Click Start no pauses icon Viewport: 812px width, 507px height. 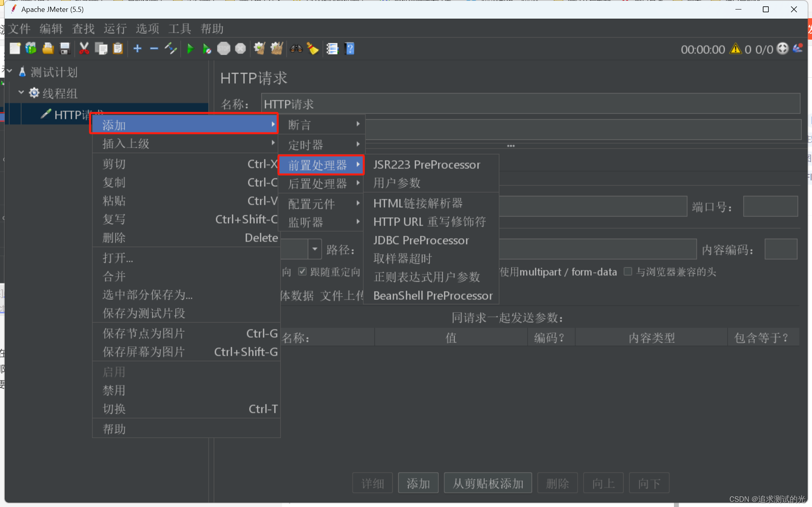pyautogui.click(x=207, y=48)
